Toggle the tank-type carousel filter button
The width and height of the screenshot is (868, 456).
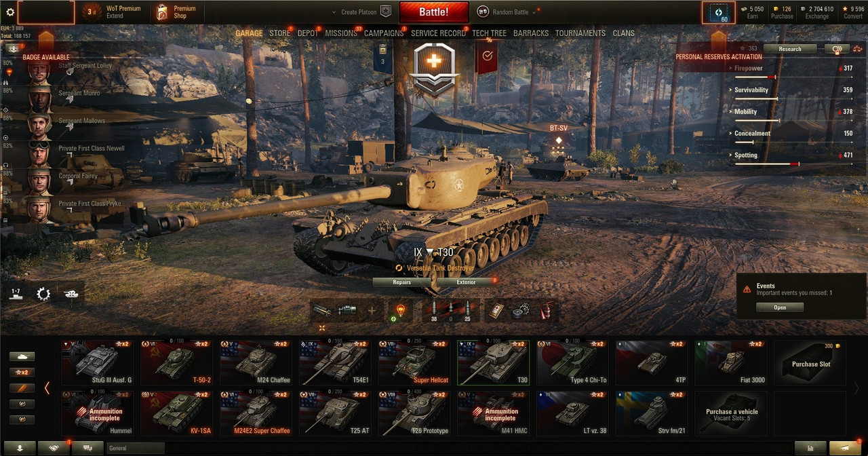tap(22, 356)
